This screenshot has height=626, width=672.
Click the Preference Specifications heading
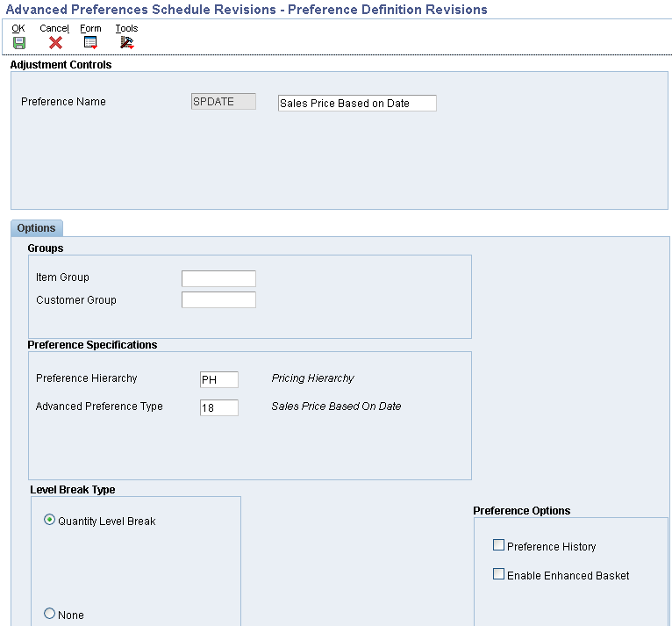[93, 345]
